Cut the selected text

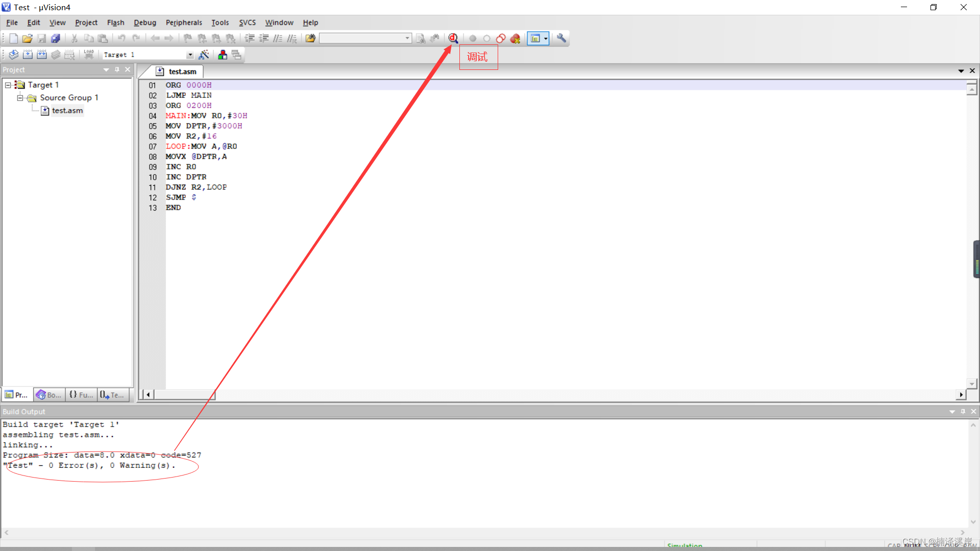(x=75, y=38)
